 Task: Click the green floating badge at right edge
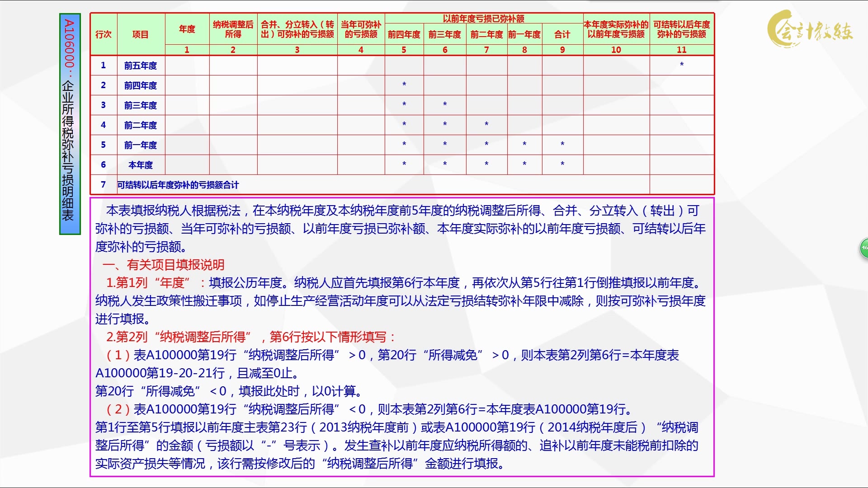coord(863,248)
